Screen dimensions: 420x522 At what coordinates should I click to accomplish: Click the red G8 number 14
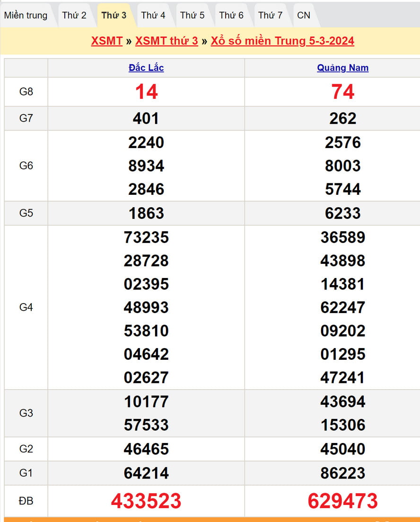146,92
